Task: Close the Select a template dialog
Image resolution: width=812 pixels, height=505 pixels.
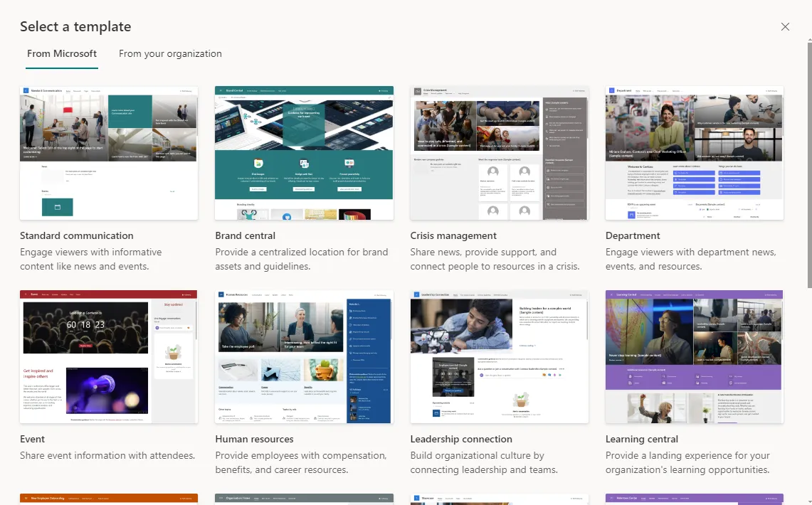Action: click(x=785, y=27)
